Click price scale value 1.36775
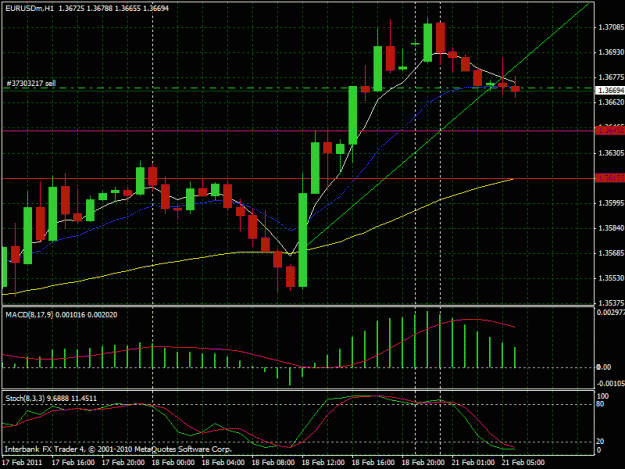The image size is (625, 469). coord(611,77)
